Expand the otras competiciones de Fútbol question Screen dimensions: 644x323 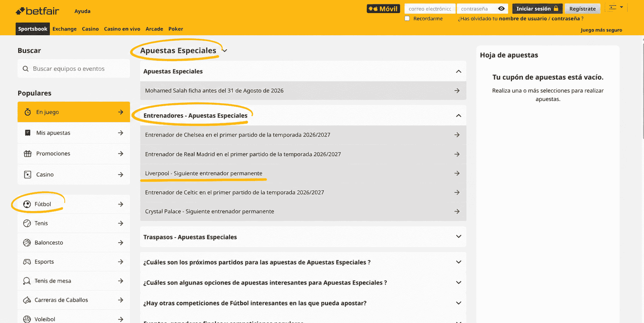(458, 303)
